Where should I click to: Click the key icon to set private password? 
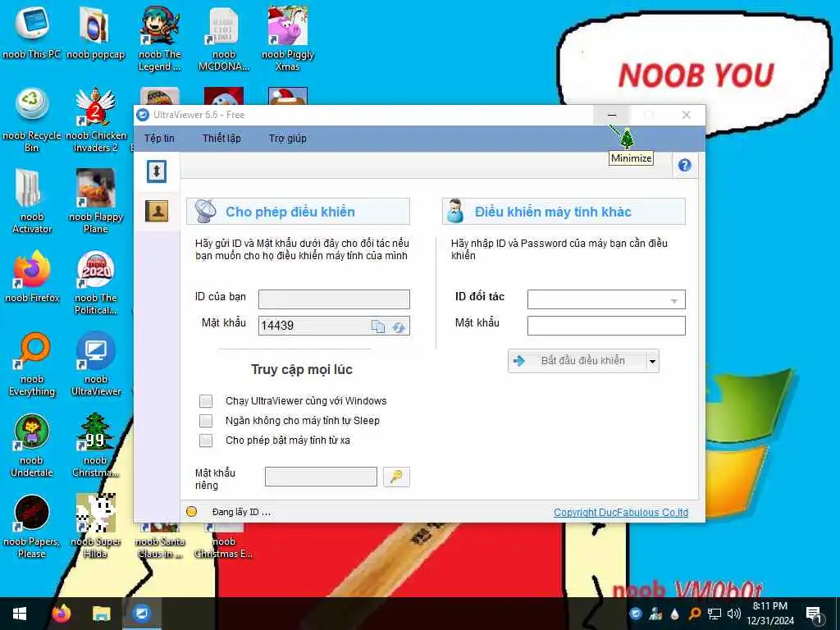pos(396,477)
